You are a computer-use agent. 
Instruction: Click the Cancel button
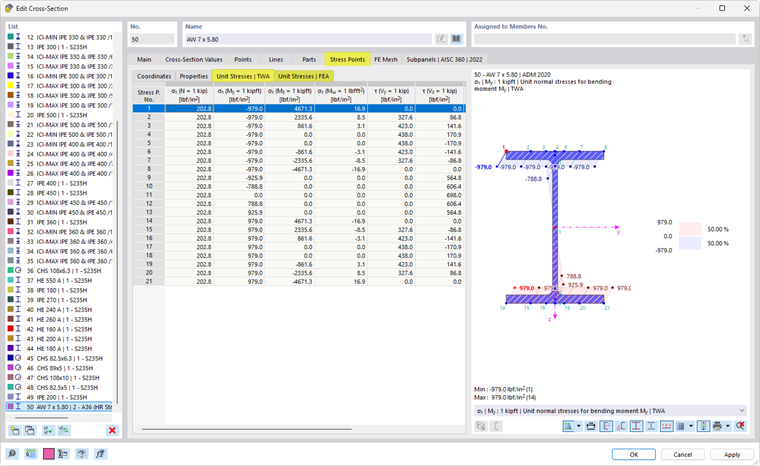point(682,454)
